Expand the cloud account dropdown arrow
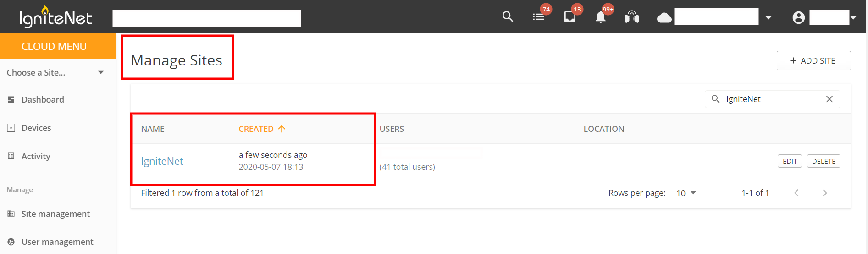The height and width of the screenshot is (254, 868). [x=768, y=18]
